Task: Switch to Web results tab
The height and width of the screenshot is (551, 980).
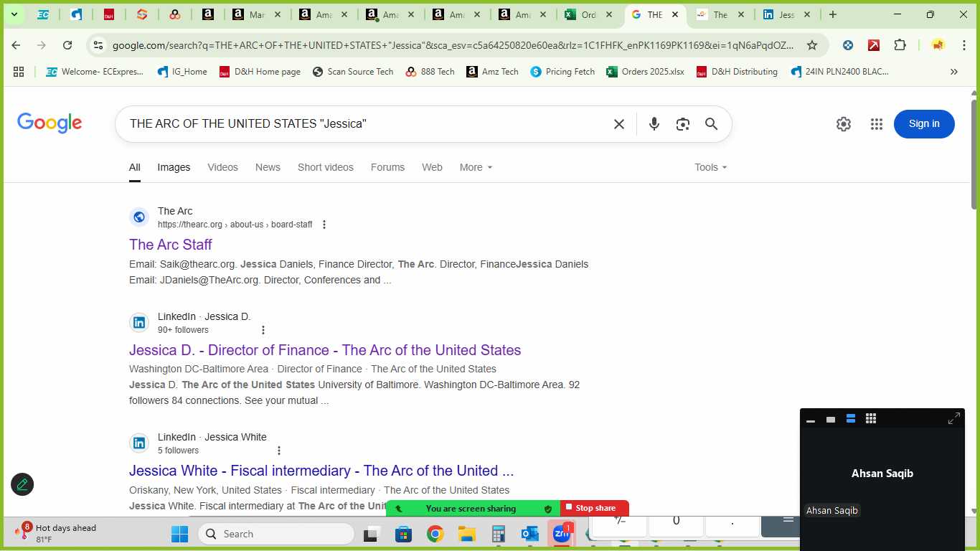Action: [432, 167]
